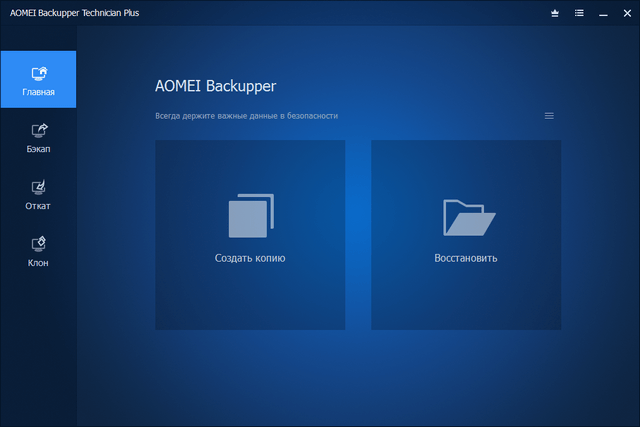Close the AOMEI Backupper window

[x=626, y=13]
